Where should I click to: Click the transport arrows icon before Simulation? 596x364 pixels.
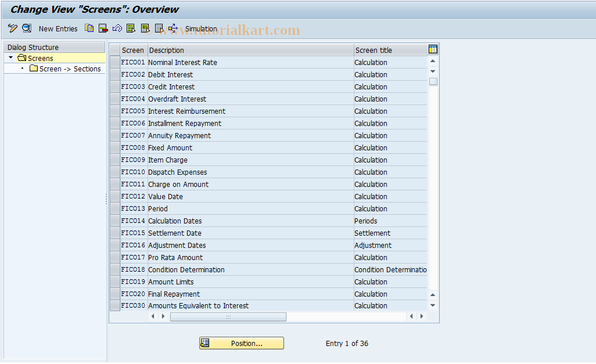[x=173, y=28]
